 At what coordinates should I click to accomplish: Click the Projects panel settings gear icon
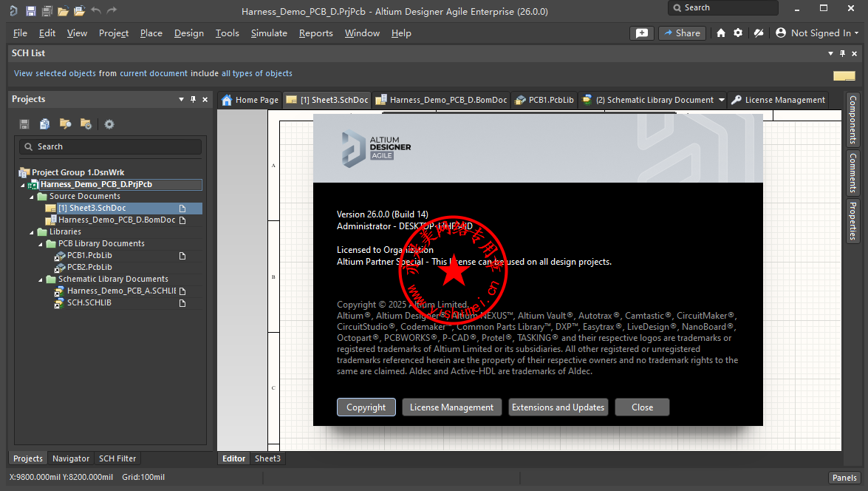(x=109, y=124)
